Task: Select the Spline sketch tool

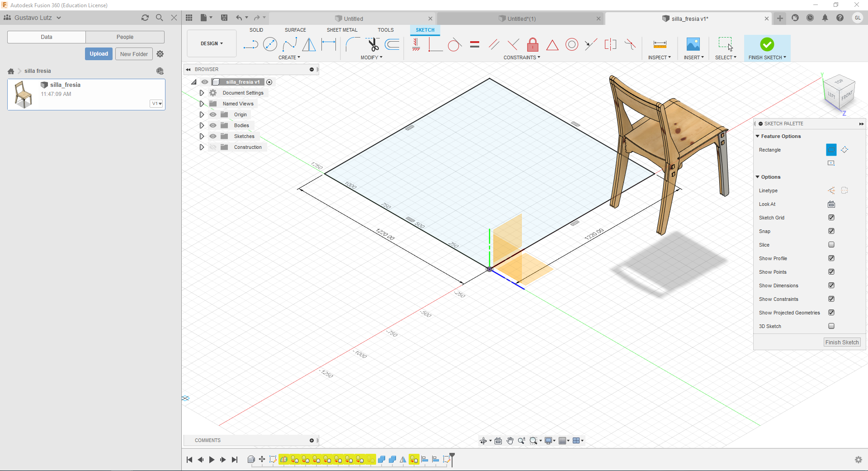Action: click(290, 44)
